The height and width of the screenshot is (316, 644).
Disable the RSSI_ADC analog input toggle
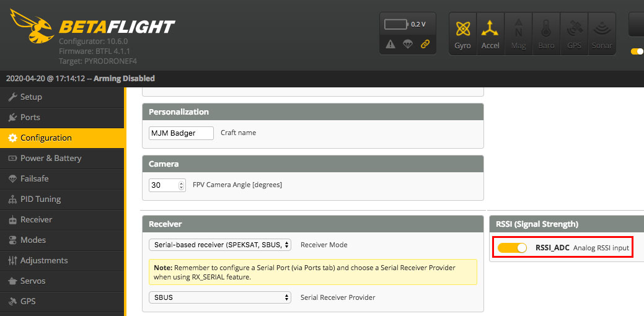(x=512, y=248)
